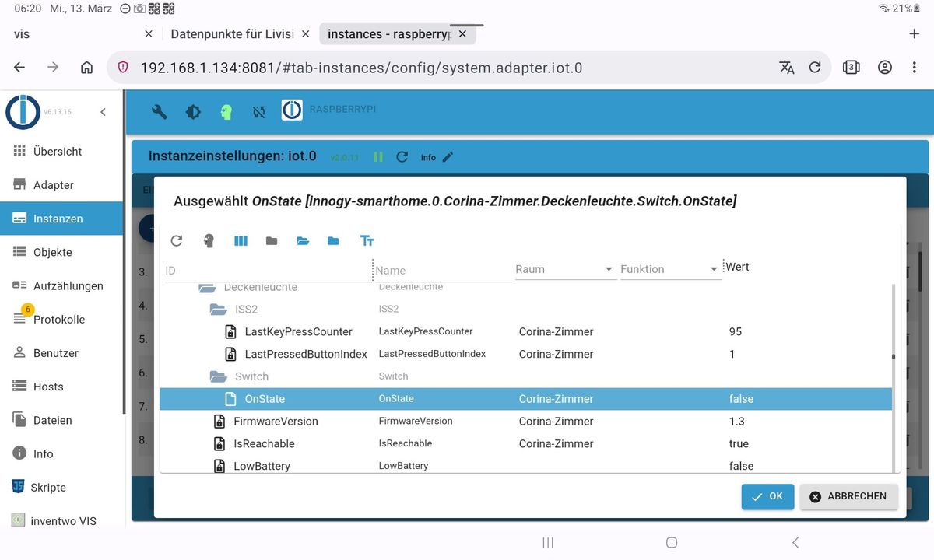Open Objekte in sidebar
This screenshot has width=934, height=560.
[61, 252]
